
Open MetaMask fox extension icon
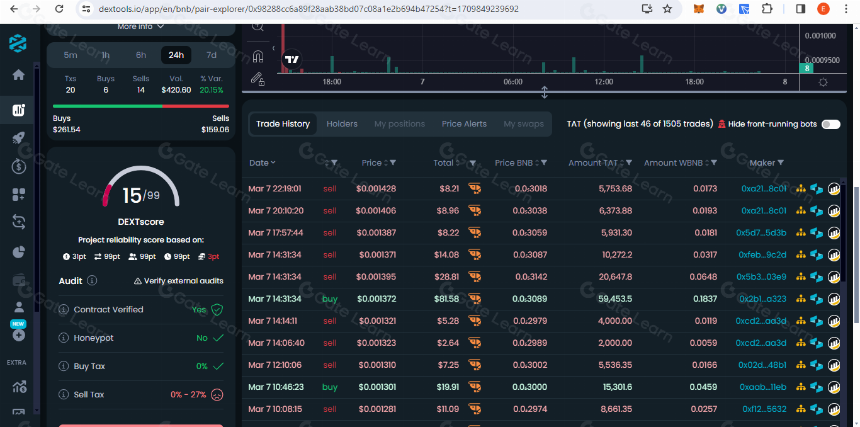point(699,9)
